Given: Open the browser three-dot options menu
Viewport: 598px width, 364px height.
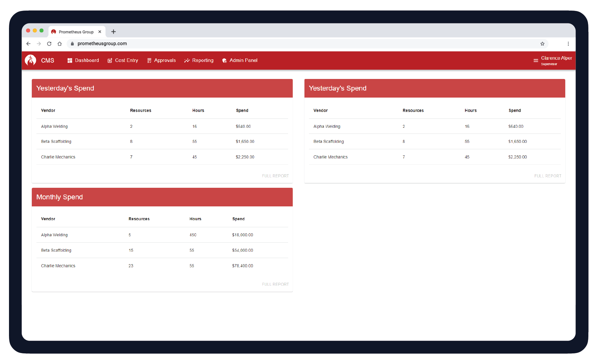Looking at the screenshot, I should (x=568, y=44).
